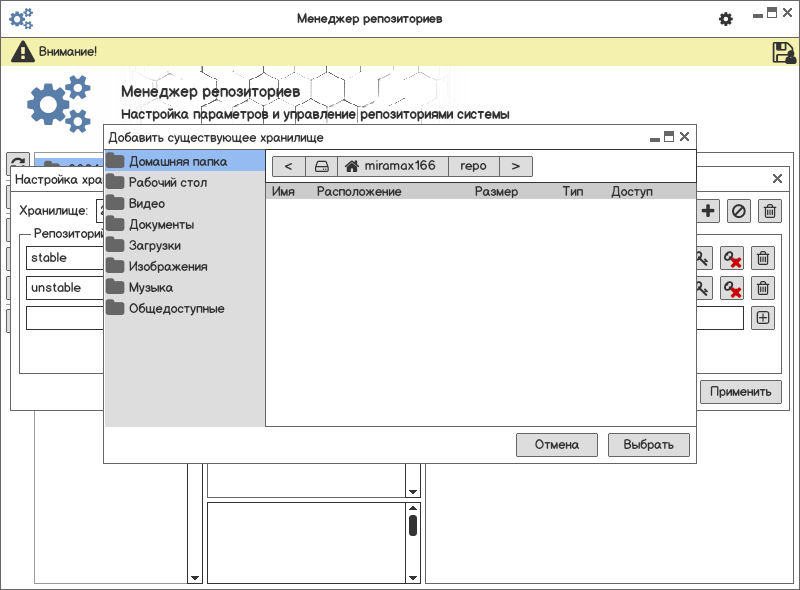Delete the unstable repository trash icon

[x=763, y=288]
